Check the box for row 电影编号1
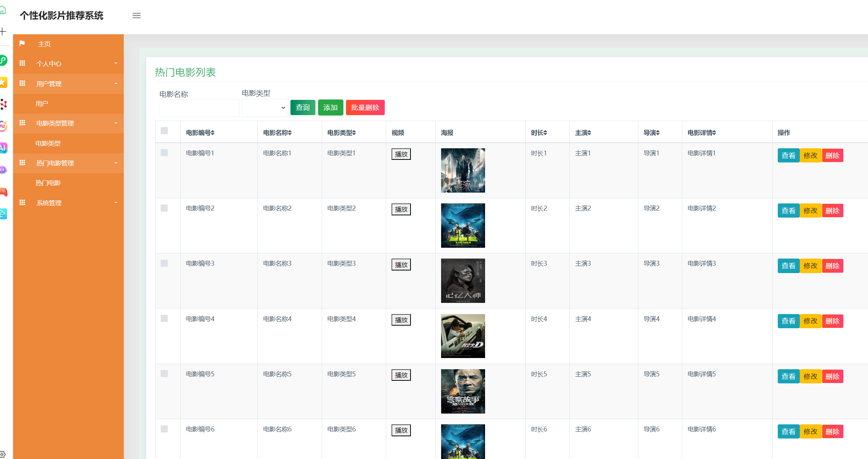The height and width of the screenshot is (459, 868). click(x=164, y=153)
